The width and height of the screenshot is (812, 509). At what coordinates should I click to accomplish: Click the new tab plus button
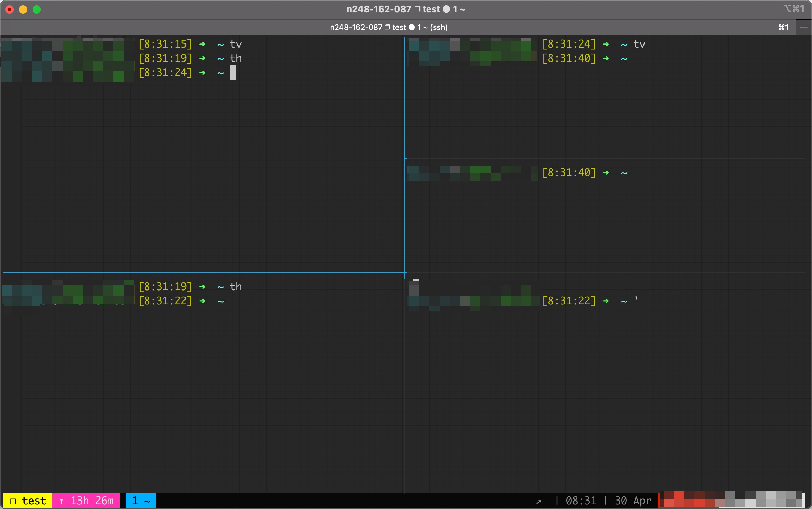pos(804,28)
